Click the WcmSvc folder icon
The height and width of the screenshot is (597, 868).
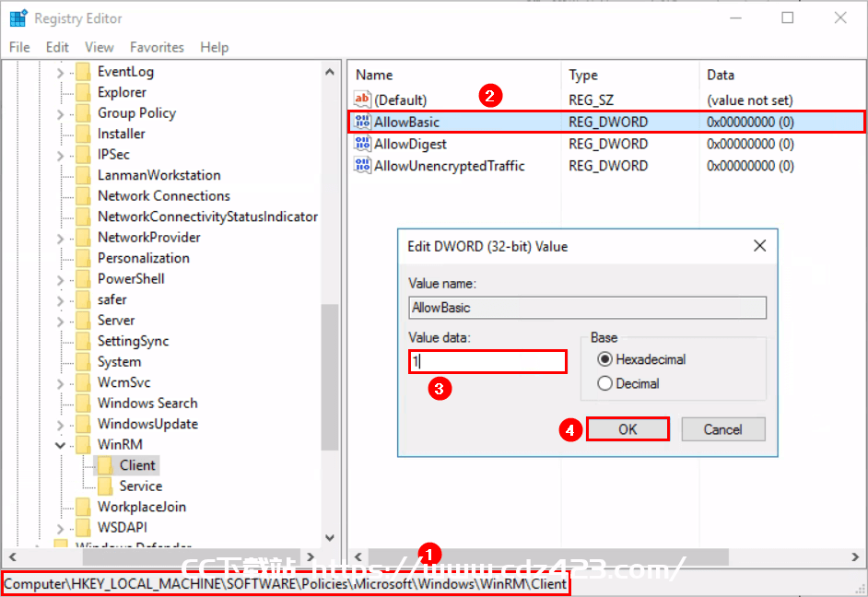click(x=83, y=383)
